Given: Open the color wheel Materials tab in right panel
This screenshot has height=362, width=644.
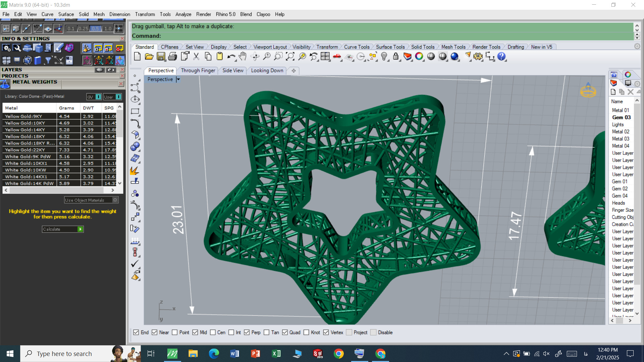Looking at the screenshot, I should pyautogui.click(x=628, y=75).
